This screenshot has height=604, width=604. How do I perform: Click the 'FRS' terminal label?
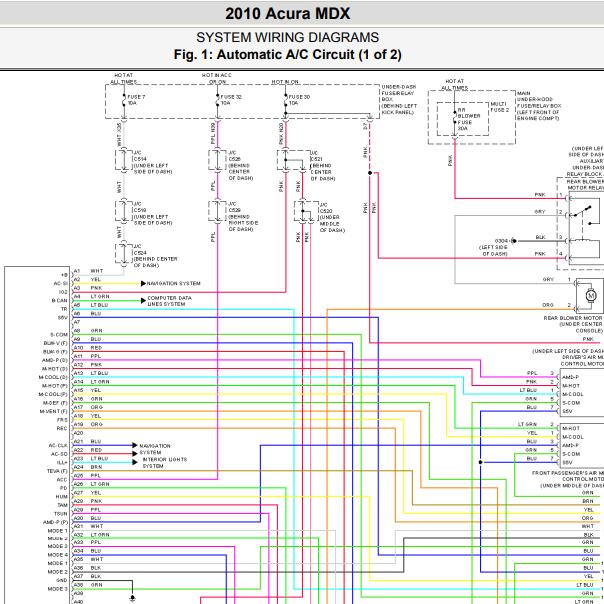(62, 420)
